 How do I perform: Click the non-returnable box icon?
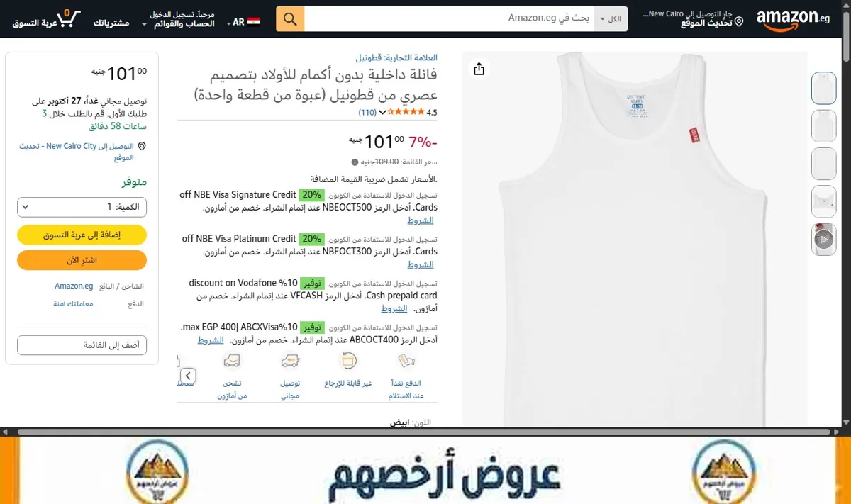click(348, 362)
